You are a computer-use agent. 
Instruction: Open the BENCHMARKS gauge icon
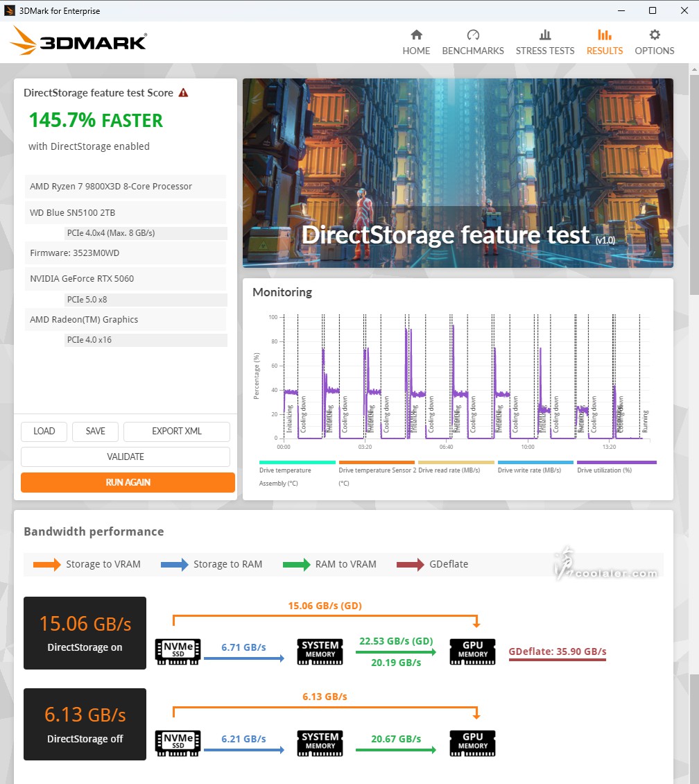pos(473,35)
